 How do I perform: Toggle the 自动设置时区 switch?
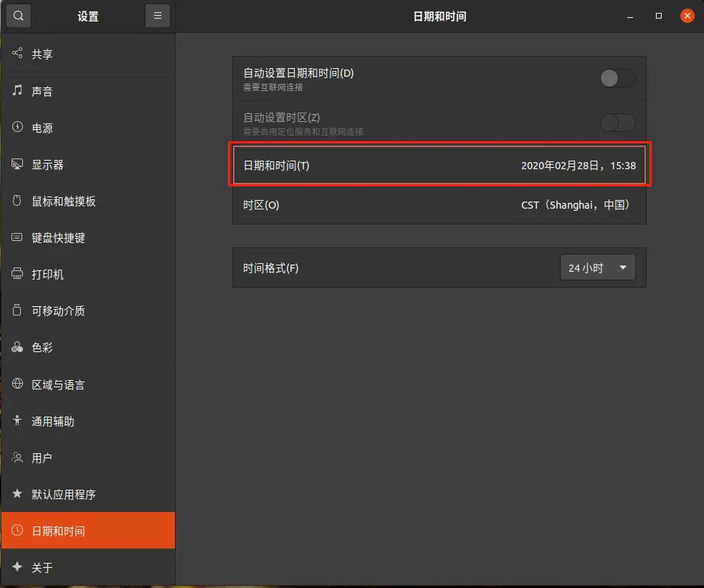point(618,123)
